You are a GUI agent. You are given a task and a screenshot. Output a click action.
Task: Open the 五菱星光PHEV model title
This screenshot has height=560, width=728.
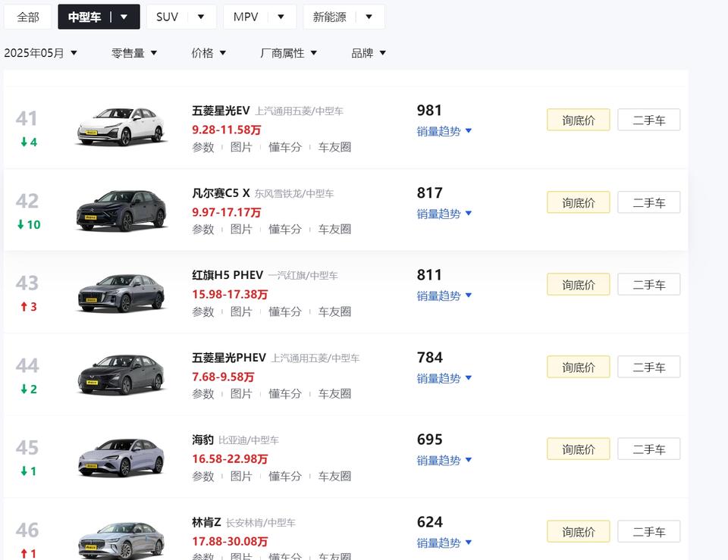coord(229,358)
